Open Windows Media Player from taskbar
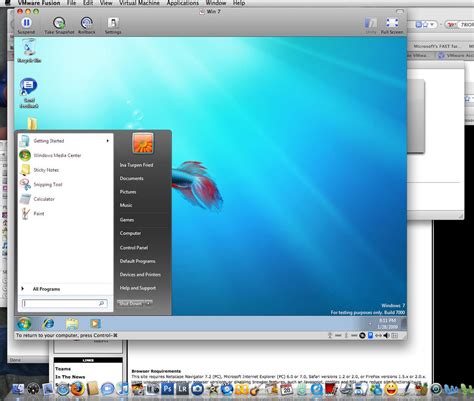Screen dimensions: 474x401 (95, 324)
